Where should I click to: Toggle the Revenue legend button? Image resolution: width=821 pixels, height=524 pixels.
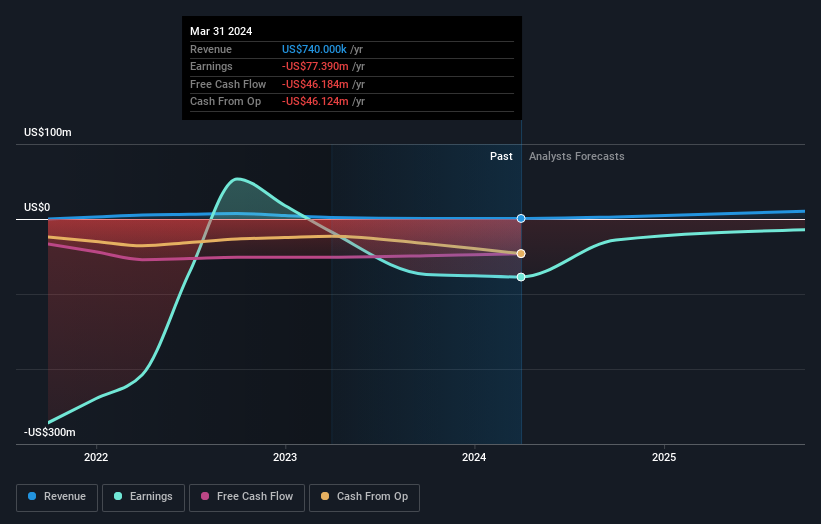click(x=56, y=497)
